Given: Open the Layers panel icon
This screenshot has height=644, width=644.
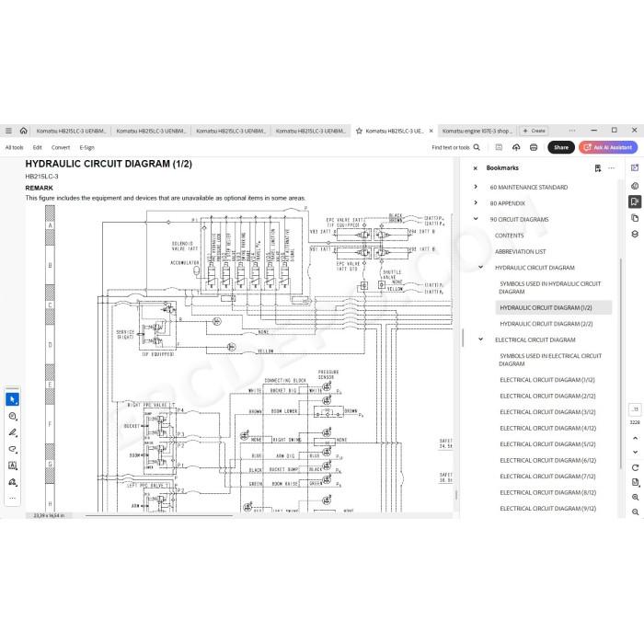Looking at the screenshot, I should [x=635, y=234].
